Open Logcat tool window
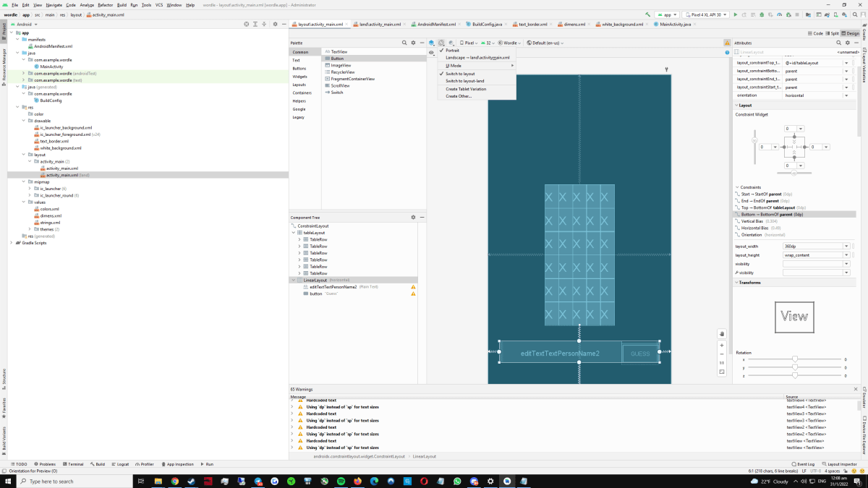This screenshot has height=488, width=868. pos(120,464)
